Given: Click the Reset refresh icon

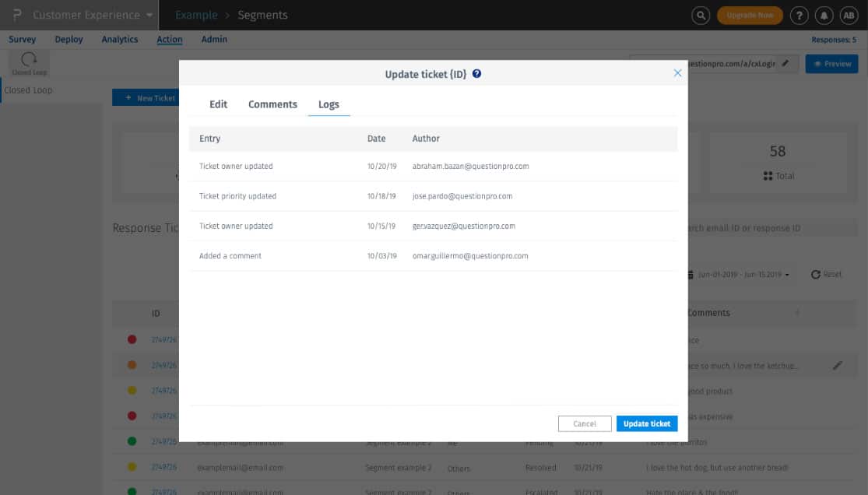Looking at the screenshot, I should pyautogui.click(x=815, y=275).
